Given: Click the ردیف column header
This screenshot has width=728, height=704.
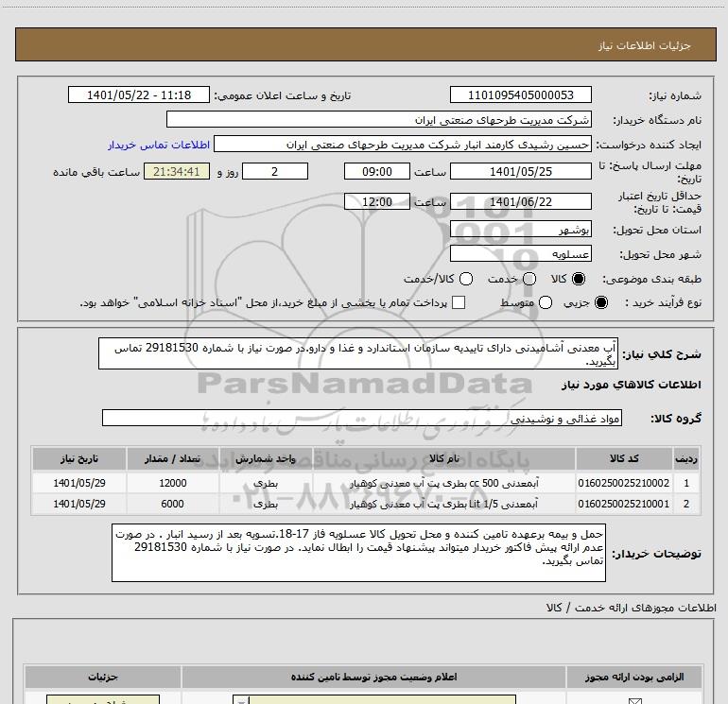Looking at the screenshot, I should tap(686, 458).
